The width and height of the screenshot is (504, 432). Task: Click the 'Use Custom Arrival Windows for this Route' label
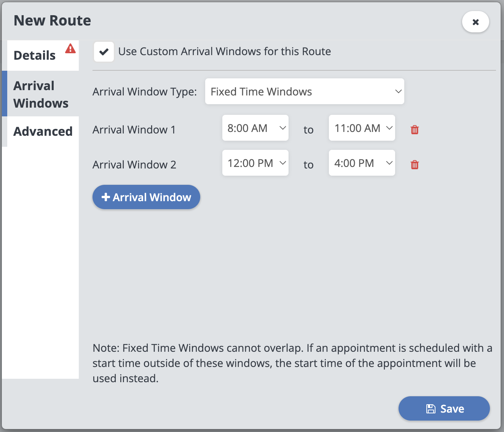(225, 52)
